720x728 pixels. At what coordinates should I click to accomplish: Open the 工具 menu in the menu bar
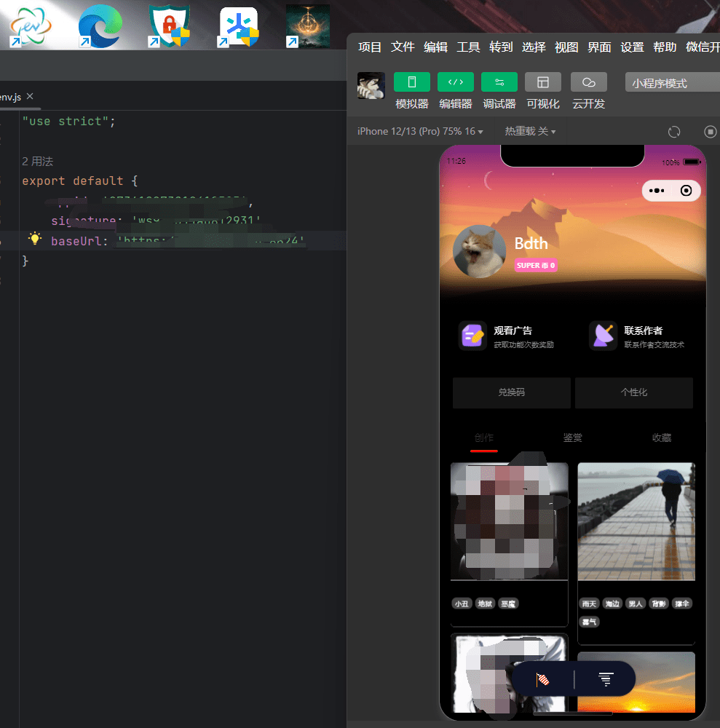pos(468,47)
